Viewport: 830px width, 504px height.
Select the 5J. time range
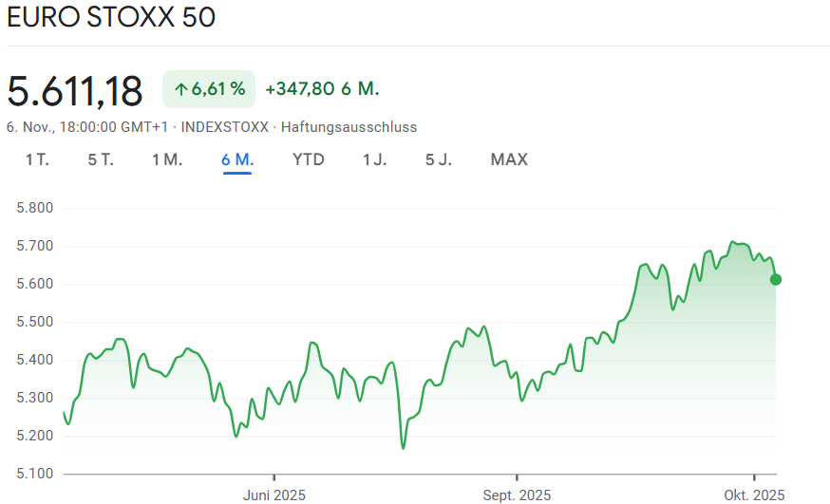(439, 159)
